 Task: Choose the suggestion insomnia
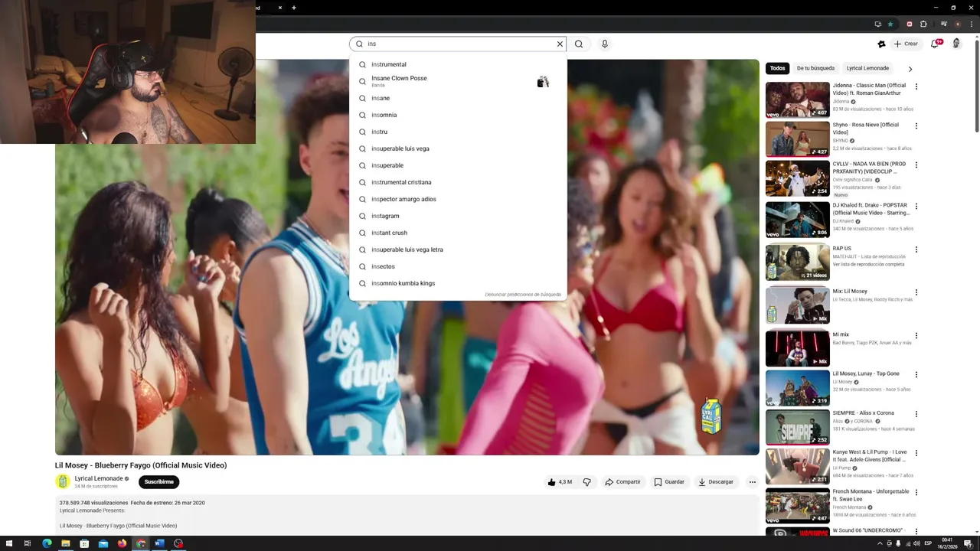coord(458,115)
